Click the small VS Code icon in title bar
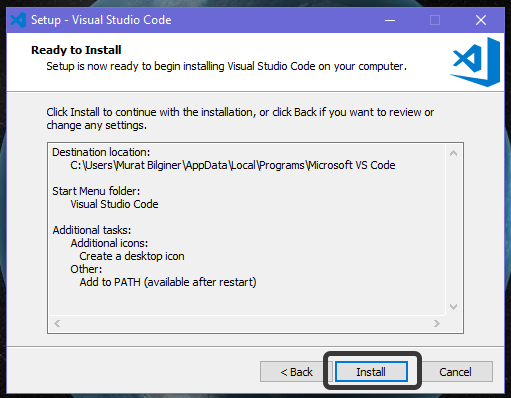This screenshot has width=511, height=398. coord(18,20)
